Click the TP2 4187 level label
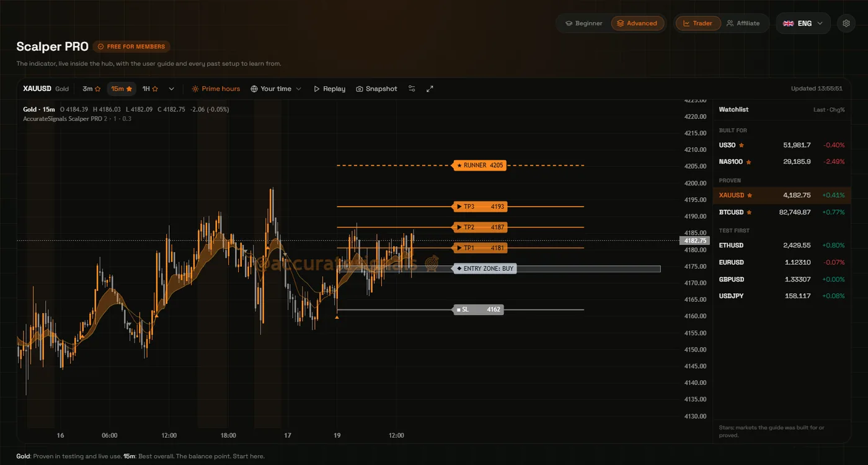The height and width of the screenshot is (465, 868). [x=480, y=228]
